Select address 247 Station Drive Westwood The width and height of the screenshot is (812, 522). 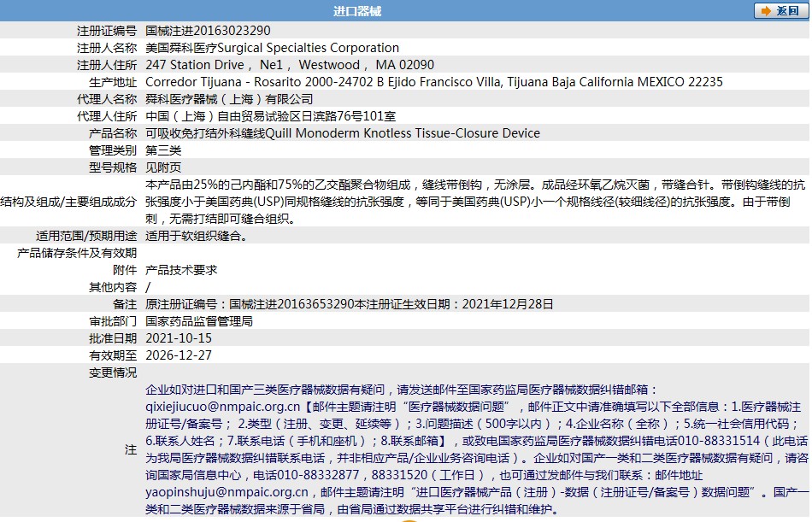tap(290, 65)
